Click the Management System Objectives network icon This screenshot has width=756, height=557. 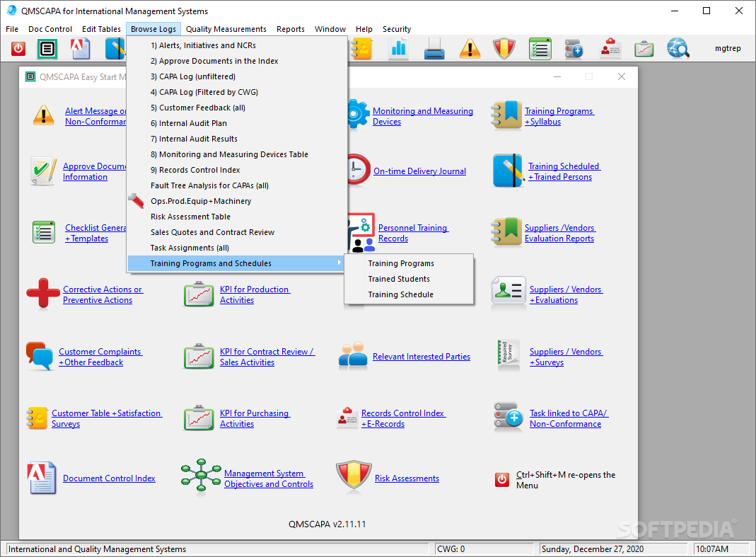tap(201, 476)
